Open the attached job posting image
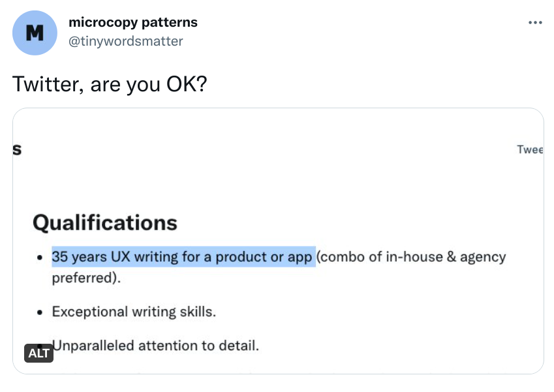This screenshot has height=392, width=554. (278, 241)
